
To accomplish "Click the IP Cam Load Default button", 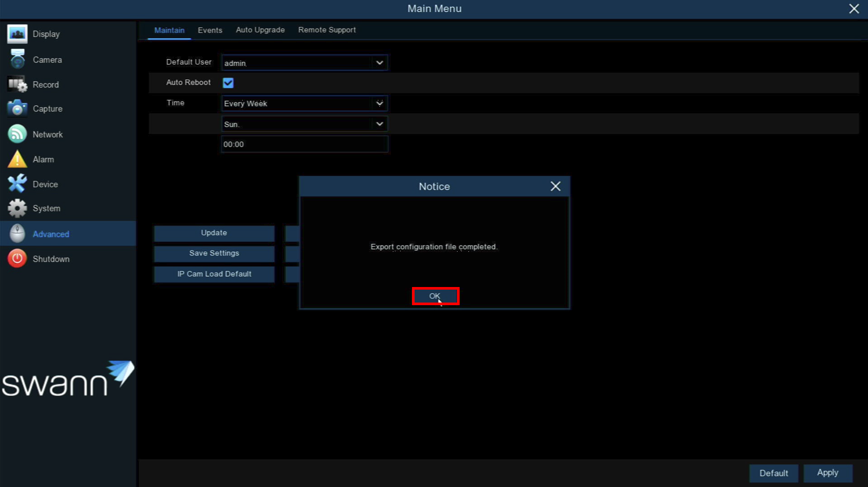I will point(214,274).
